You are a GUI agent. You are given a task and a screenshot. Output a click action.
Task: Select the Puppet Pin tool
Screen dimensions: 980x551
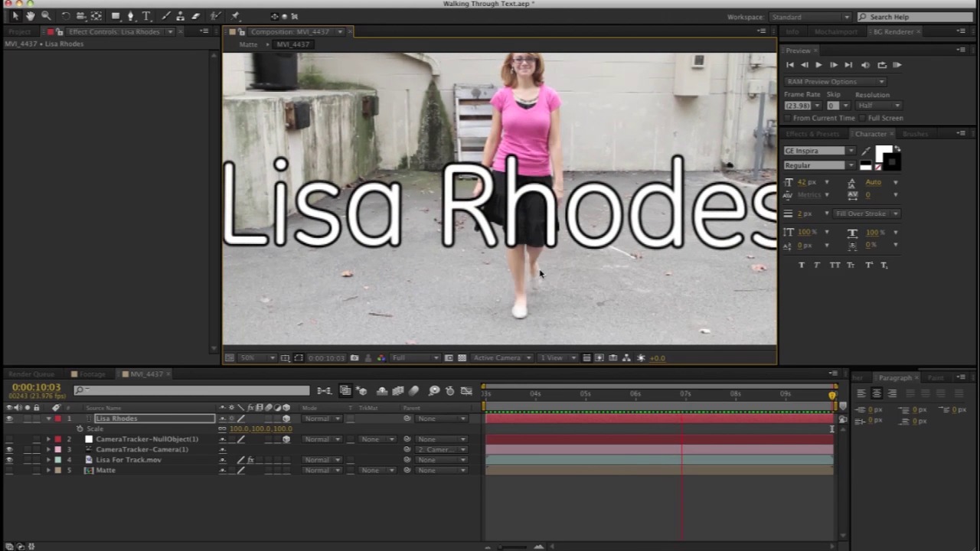tap(235, 16)
